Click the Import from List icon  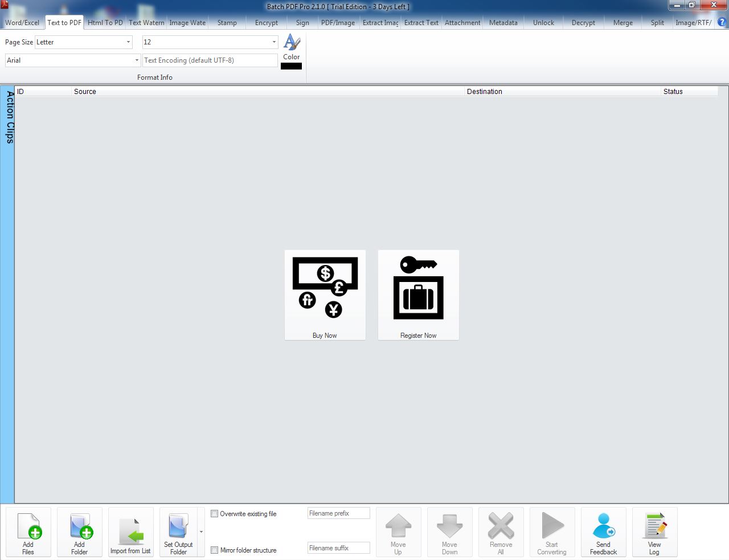[130, 532]
